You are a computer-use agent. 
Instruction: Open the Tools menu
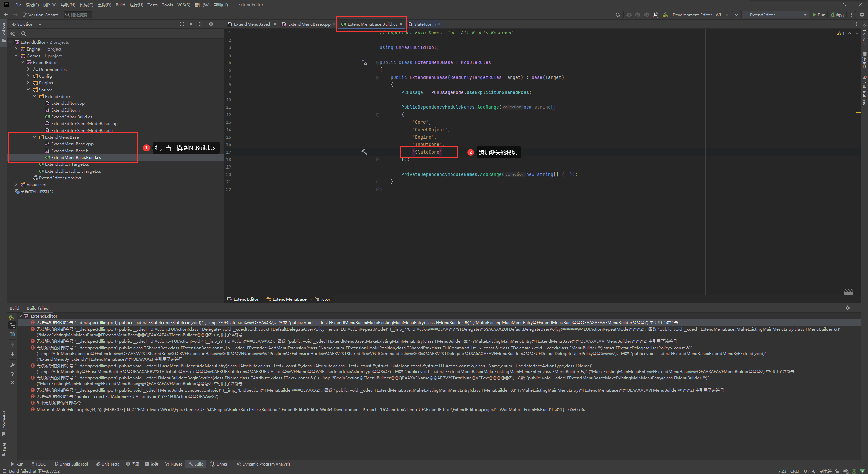point(167,5)
